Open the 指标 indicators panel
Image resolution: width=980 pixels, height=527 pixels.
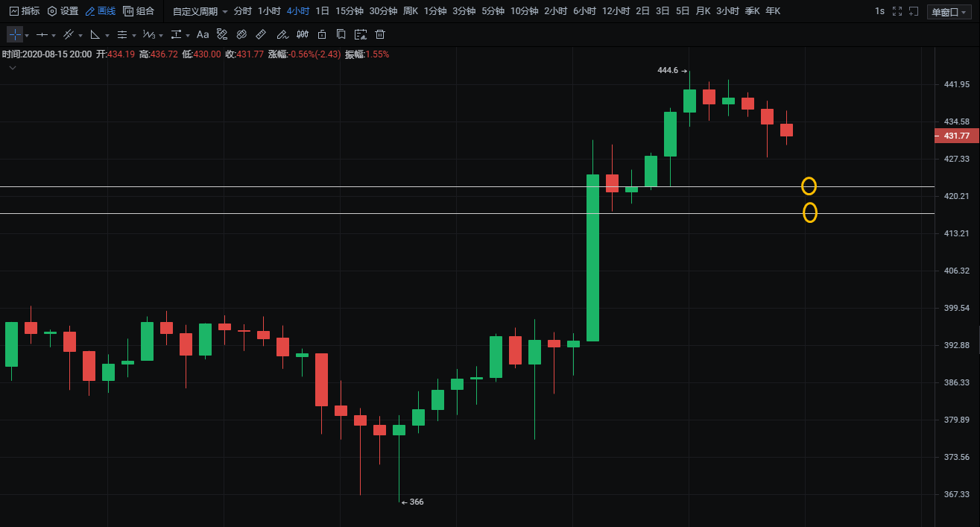[25, 11]
